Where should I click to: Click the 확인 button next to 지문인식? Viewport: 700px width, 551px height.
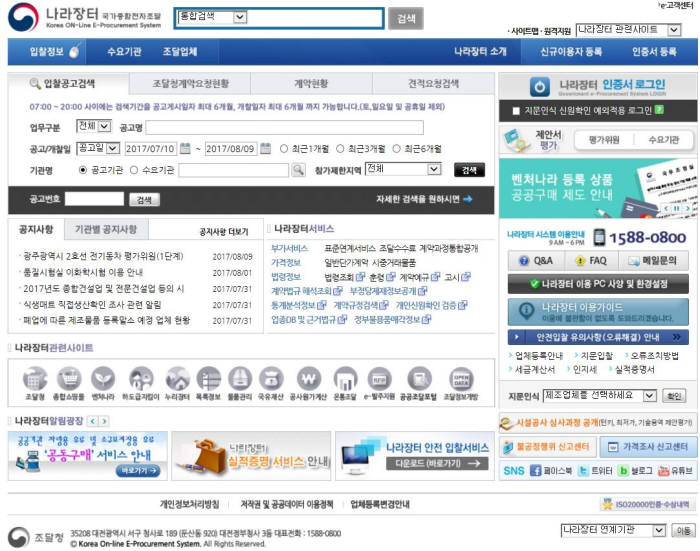[674, 396]
